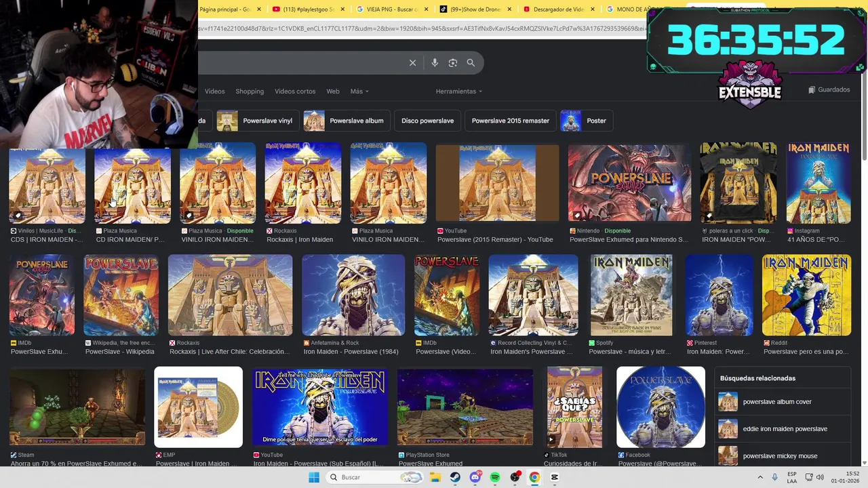This screenshot has height=488, width=868.
Task: Close the #playlestgoo YouTube tab
Action: (x=342, y=9)
